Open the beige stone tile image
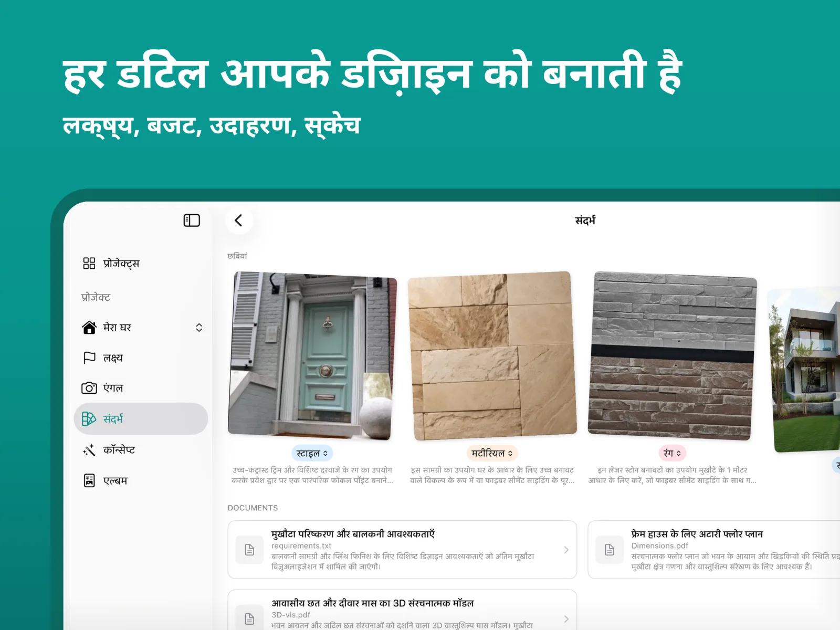840x630 pixels. [x=492, y=355]
